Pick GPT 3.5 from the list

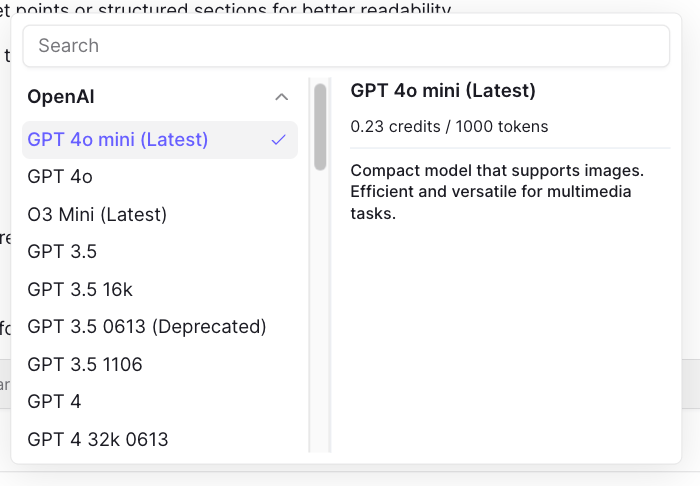[160, 252]
